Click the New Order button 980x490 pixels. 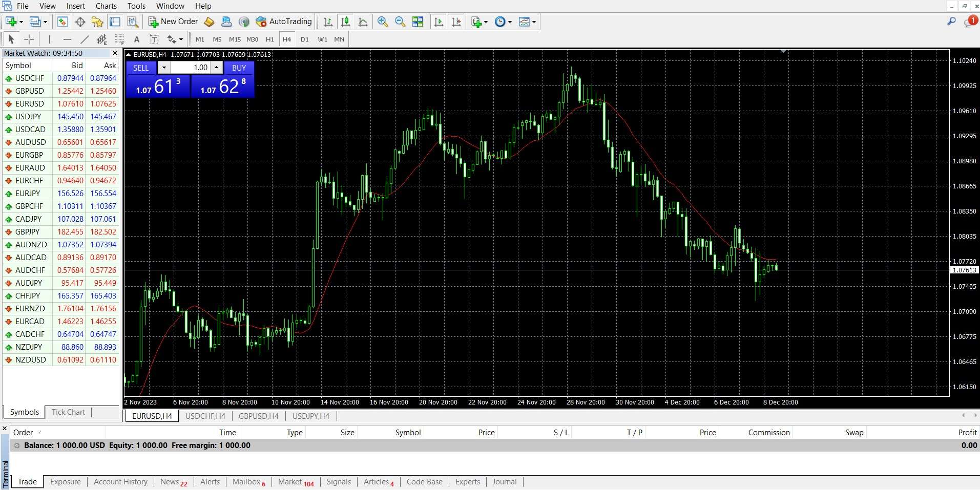tap(173, 22)
